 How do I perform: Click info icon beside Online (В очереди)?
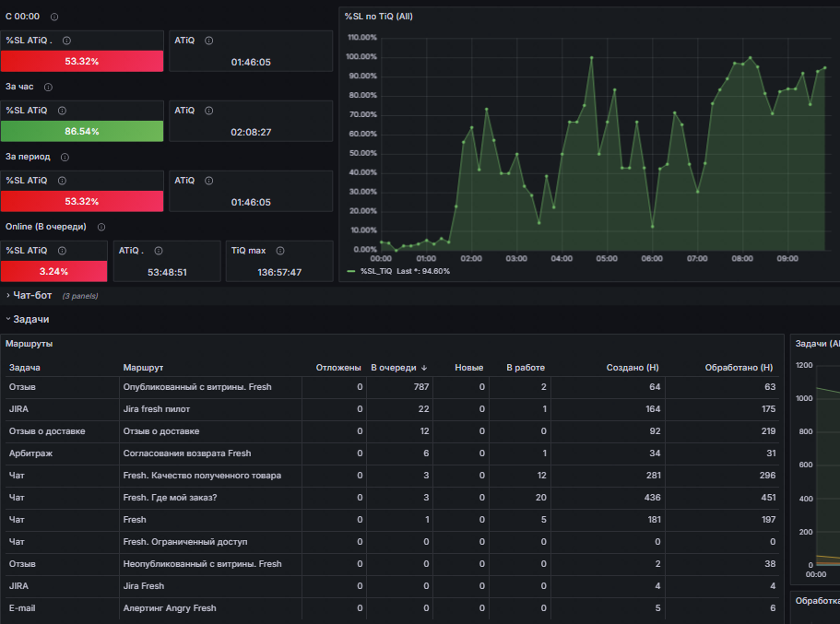[x=101, y=227]
